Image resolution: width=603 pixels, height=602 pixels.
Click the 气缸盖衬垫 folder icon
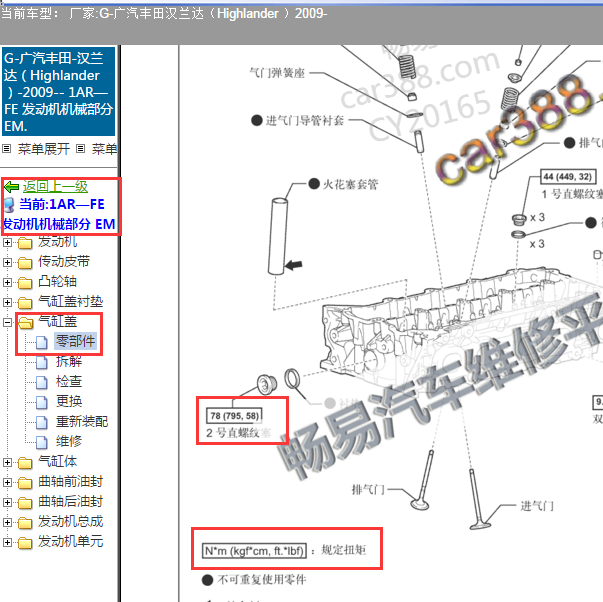tap(25, 303)
